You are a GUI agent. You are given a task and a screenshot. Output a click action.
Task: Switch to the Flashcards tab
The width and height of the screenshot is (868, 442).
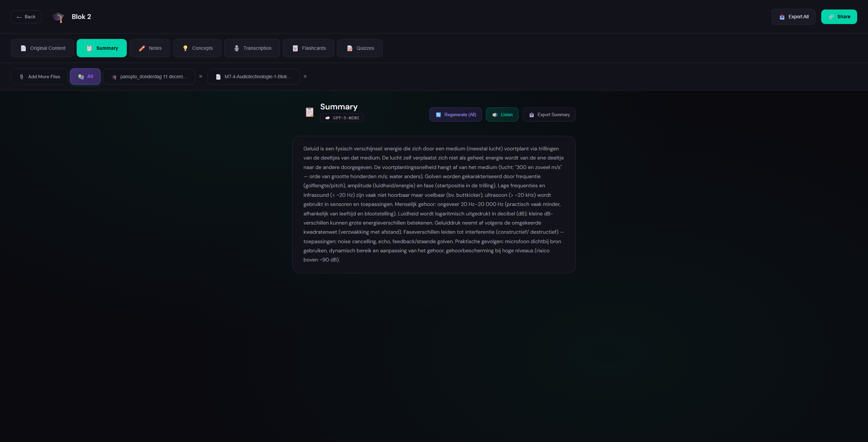308,48
